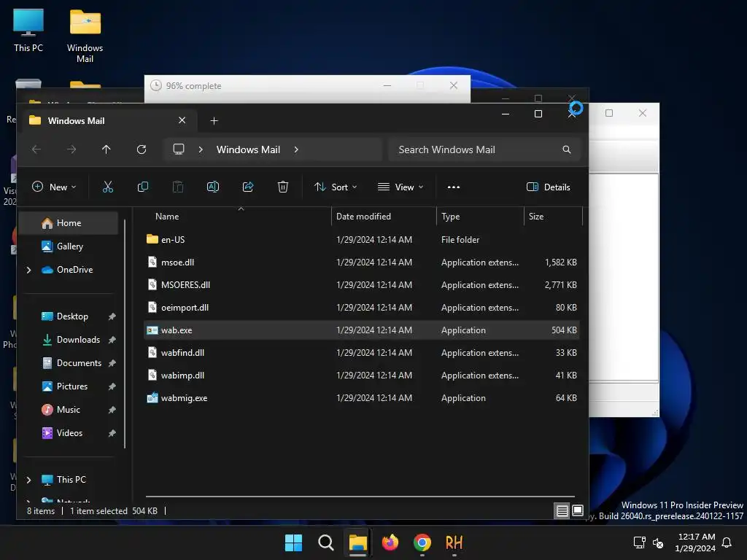This screenshot has height=560, width=747.
Task: Click the Copy icon in toolbar
Action: click(142, 187)
